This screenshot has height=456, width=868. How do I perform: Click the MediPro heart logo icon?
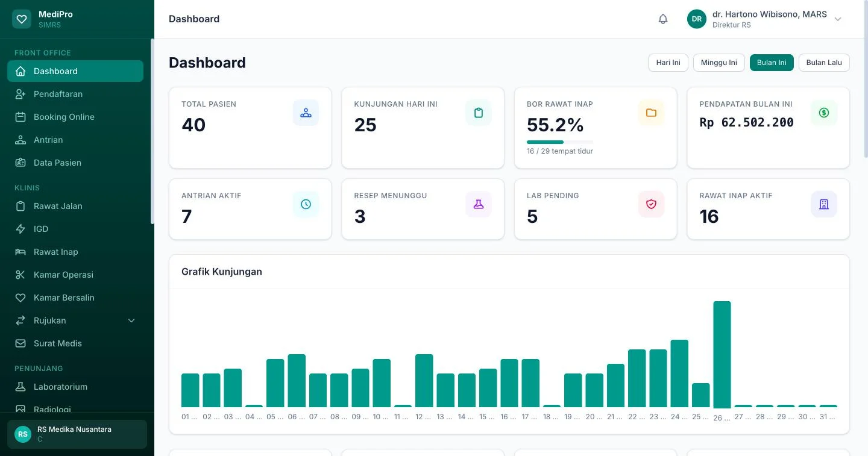(22, 19)
